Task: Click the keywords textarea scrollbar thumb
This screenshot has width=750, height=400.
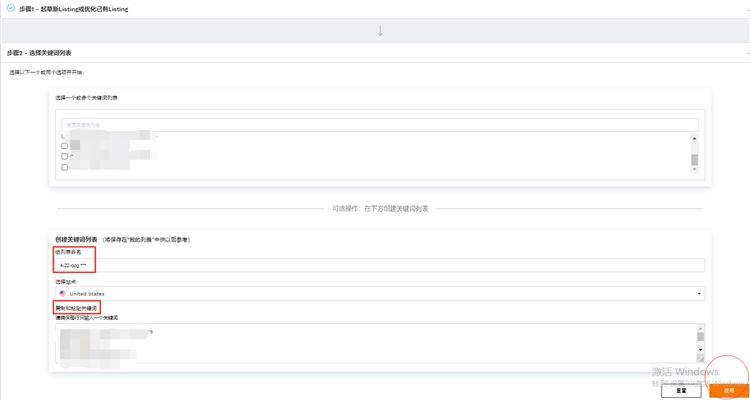Action: tap(701, 336)
